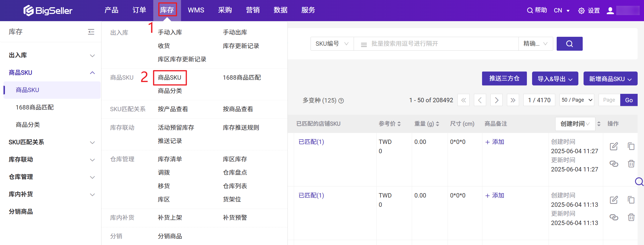
Task: Open the 精确 match mode dropdown
Action: 536,44
